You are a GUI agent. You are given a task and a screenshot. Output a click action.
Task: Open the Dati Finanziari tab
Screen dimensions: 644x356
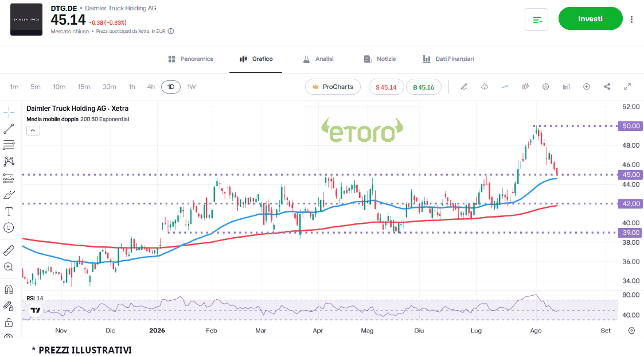448,59
